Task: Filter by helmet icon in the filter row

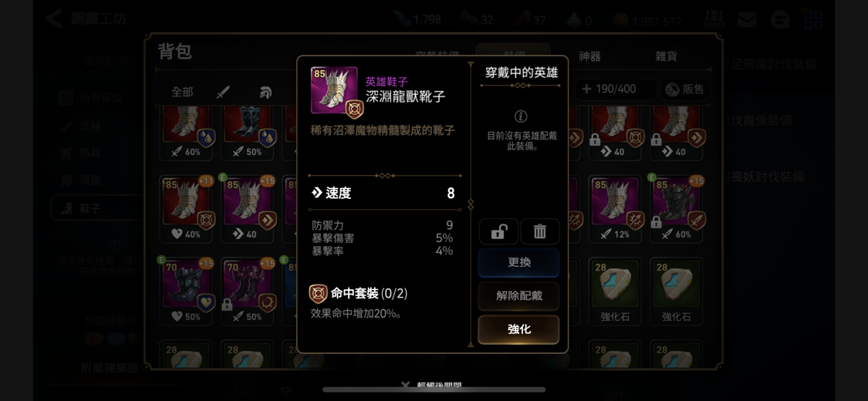Action: tap(265, 93)
